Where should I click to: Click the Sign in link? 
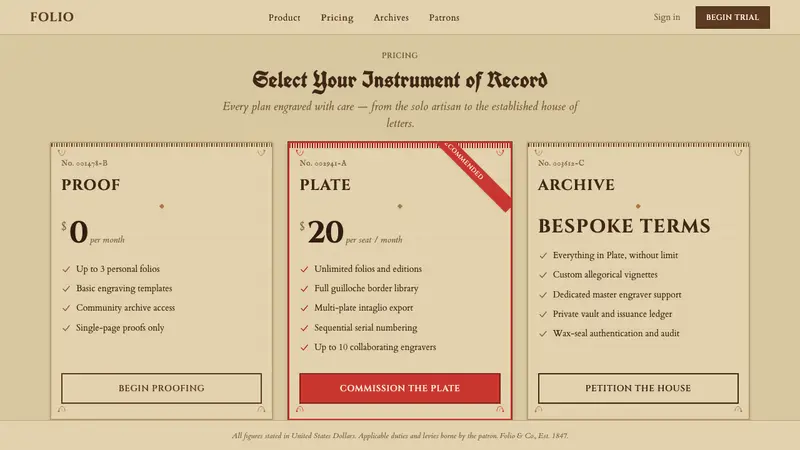click(667, 17)
